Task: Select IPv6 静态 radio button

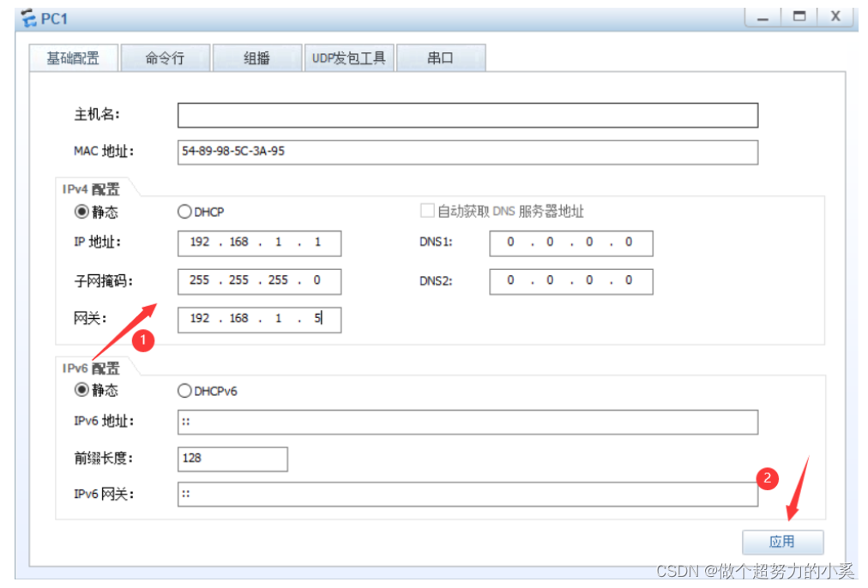Action: coord(81,390)
